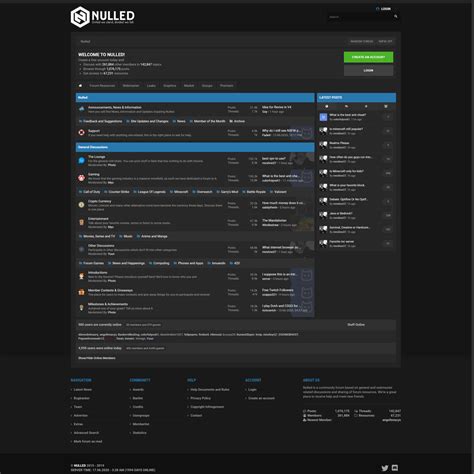Screen dimensions: 474x474
Task: Click the Other Discussions forum icon
Action: tap(82, 249)
